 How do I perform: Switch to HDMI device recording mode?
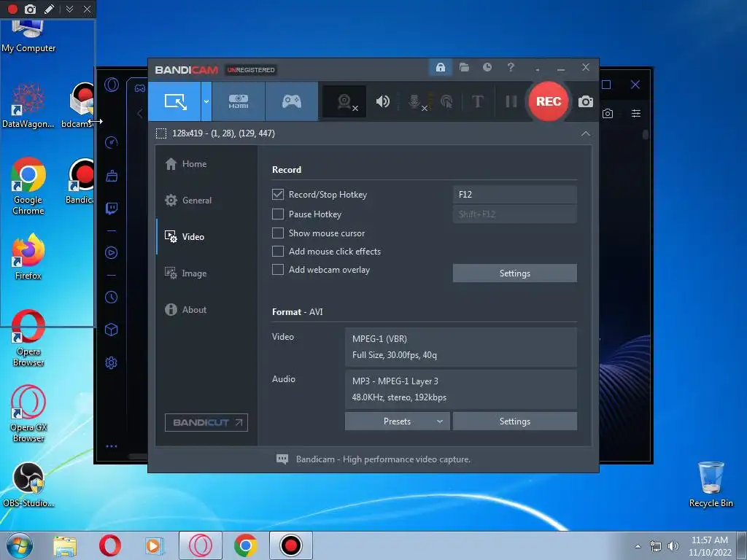(x=239, y=101)
